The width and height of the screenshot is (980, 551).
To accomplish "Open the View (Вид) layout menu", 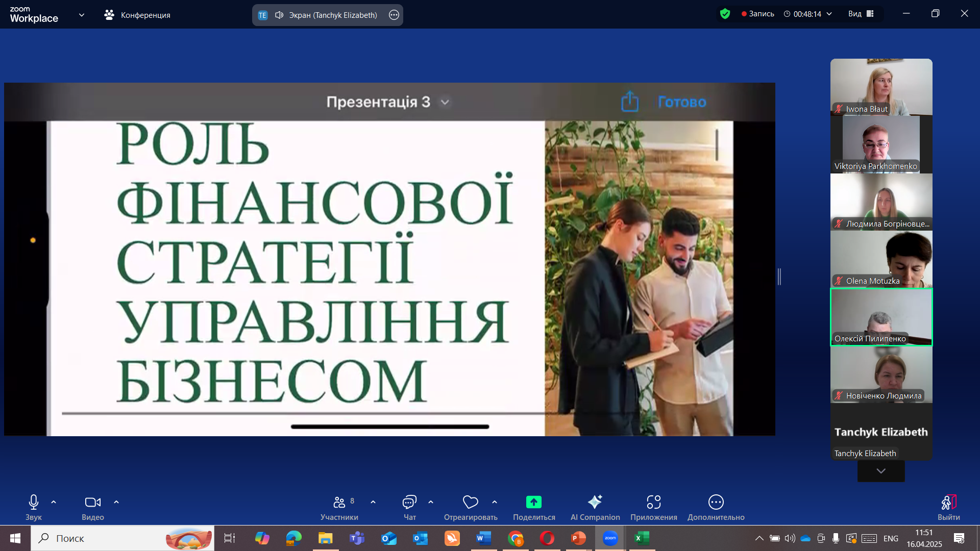I will coord(861,14).
